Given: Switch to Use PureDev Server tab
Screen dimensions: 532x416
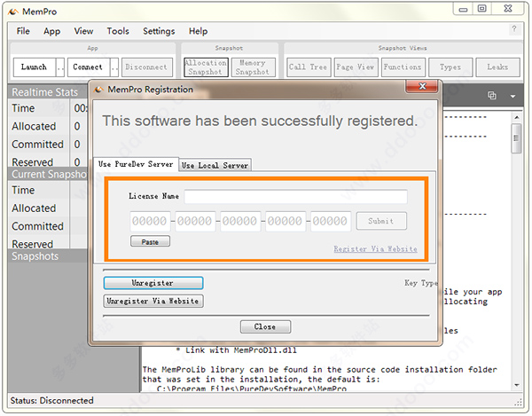Looking at the screenshot, I should [136, 165].
